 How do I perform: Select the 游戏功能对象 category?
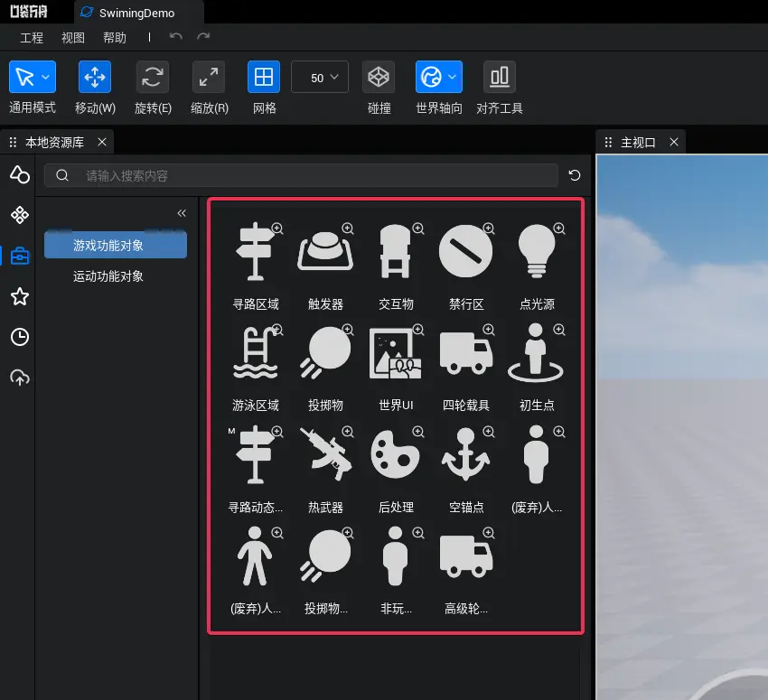point(116,246)
